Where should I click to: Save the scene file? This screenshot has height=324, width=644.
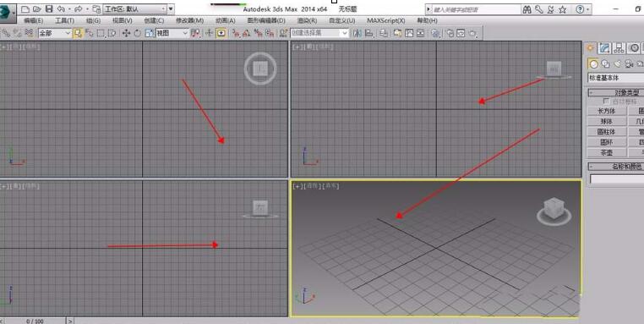point(49,9)
